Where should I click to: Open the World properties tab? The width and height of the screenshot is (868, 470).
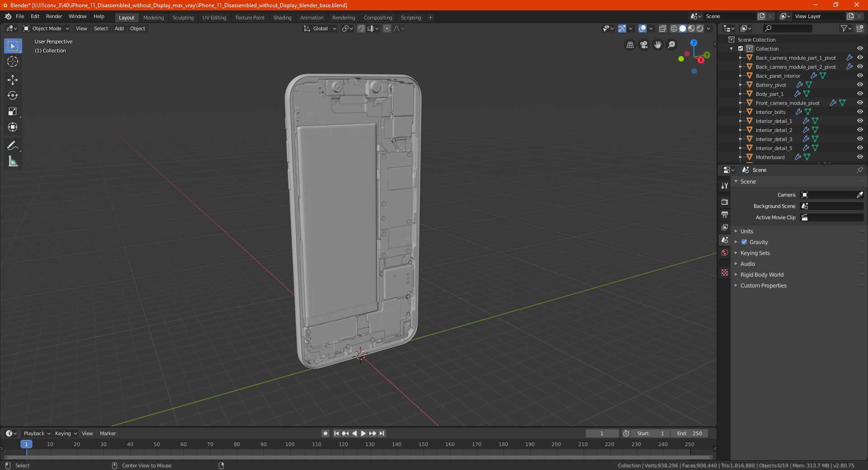(x=725, y=253)
